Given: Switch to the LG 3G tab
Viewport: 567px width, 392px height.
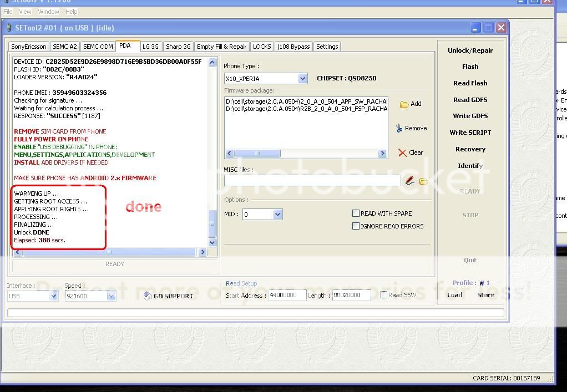Looking at the screenshot, I should pos(150,47).
